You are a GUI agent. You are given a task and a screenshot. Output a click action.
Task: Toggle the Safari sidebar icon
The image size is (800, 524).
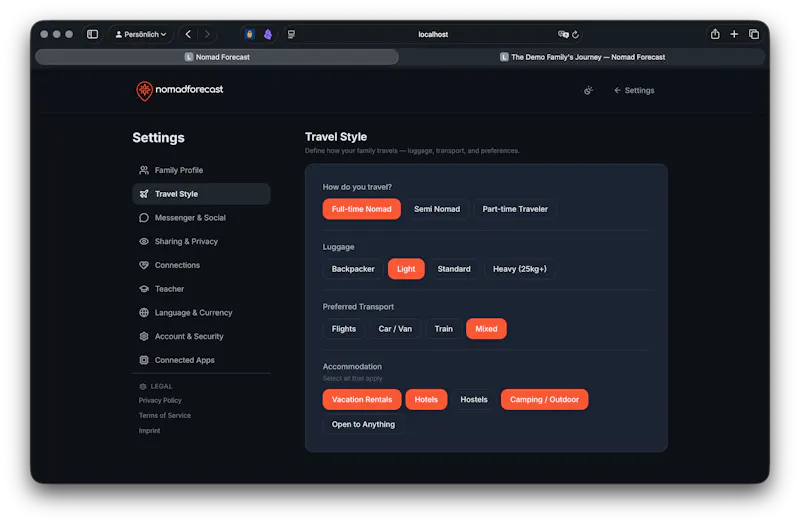92,34
